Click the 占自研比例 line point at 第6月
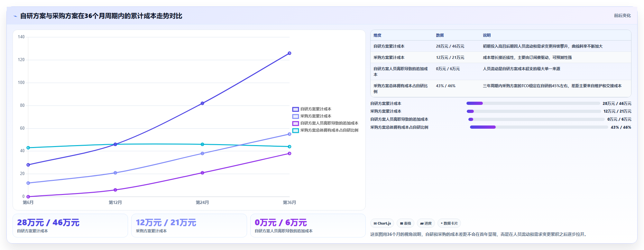Image resolution: width=644 pixels, height=250 pixels. tap(28, 148)
